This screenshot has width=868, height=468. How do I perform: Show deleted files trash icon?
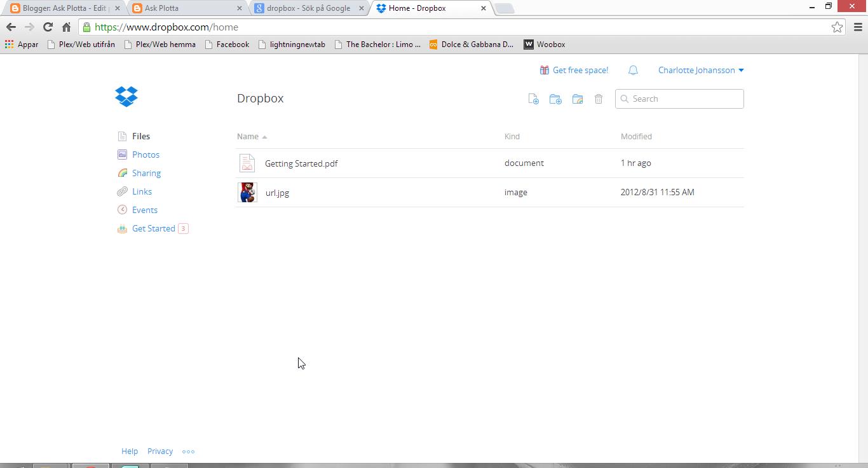[x=599, y=99]
